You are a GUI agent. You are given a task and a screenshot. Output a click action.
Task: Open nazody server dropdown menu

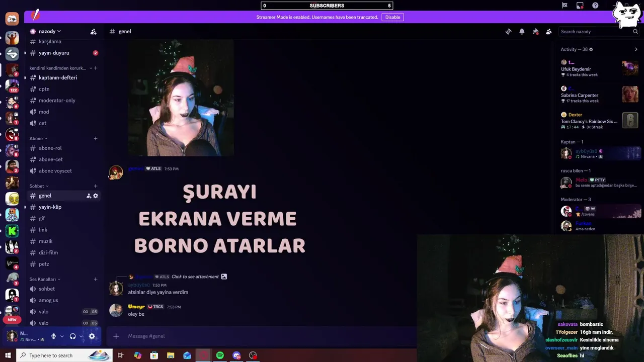point(49,31)
